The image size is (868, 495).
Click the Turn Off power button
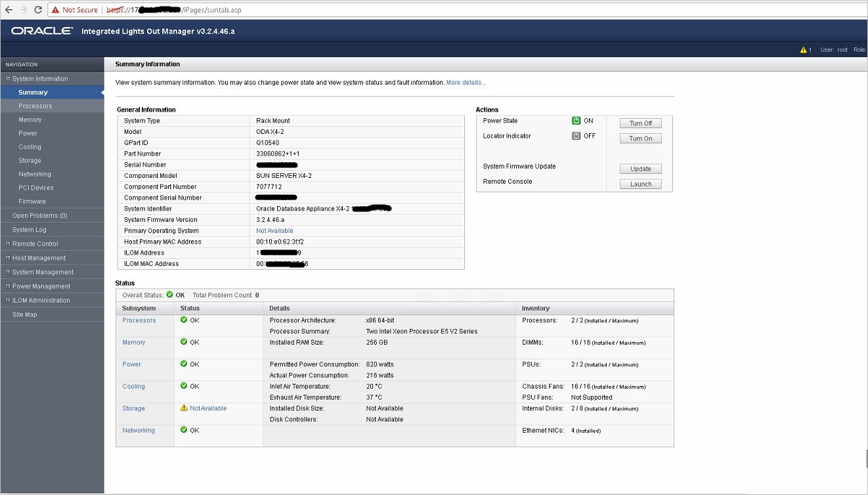click(x=641, y=123)
